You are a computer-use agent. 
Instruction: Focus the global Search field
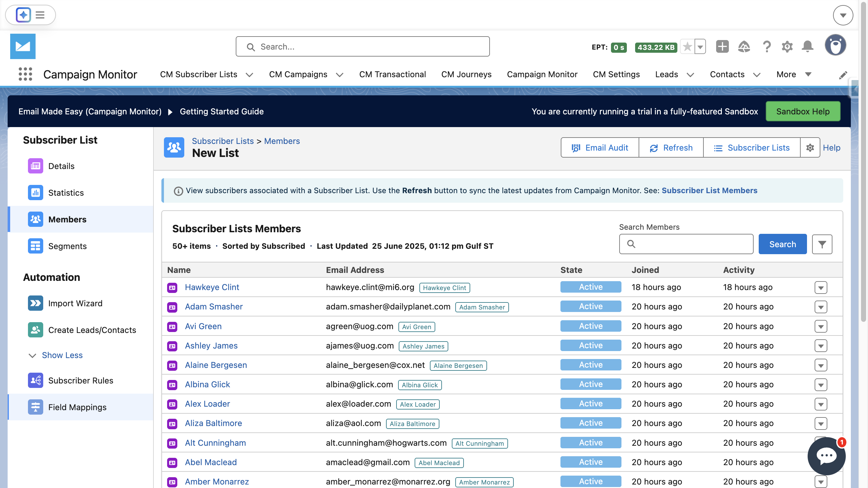363,46
